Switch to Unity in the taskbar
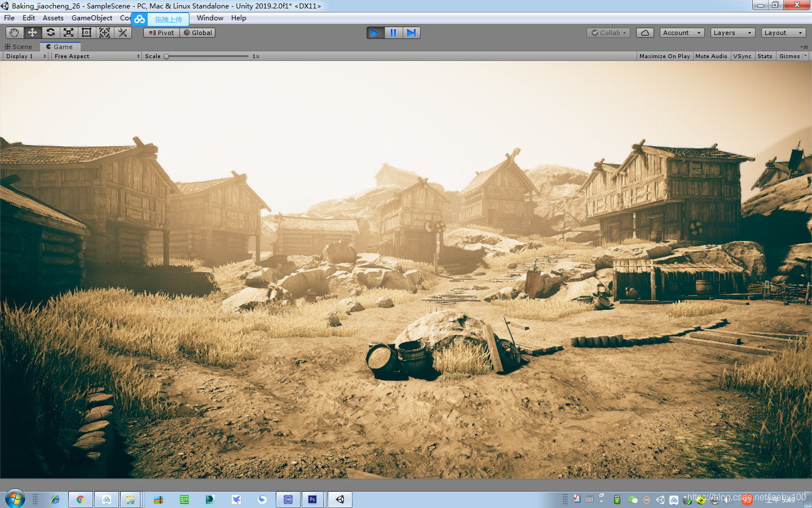The image size is (812, 508). pyautogui.click(x=340, y=500)
